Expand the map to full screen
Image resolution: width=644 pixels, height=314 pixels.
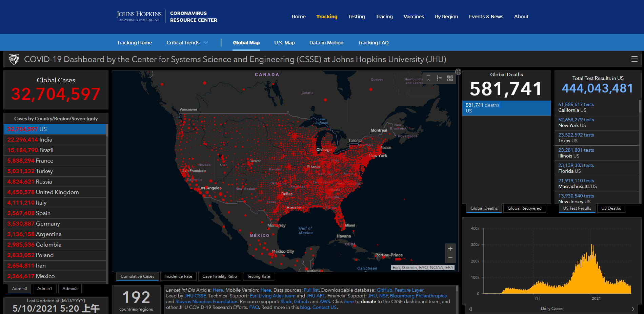pyautogui.click(x=458, y=72)
